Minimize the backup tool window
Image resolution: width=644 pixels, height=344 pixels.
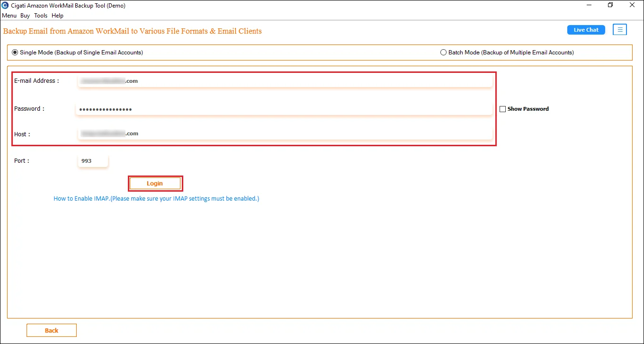click(x=588, y=5)
